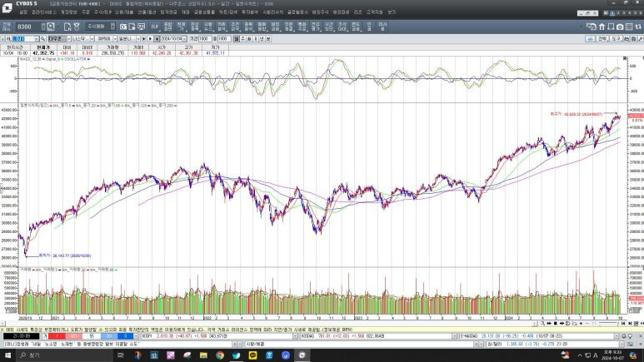Expand the KOSPI ticker dropdown in status bar

pos(295,336)
